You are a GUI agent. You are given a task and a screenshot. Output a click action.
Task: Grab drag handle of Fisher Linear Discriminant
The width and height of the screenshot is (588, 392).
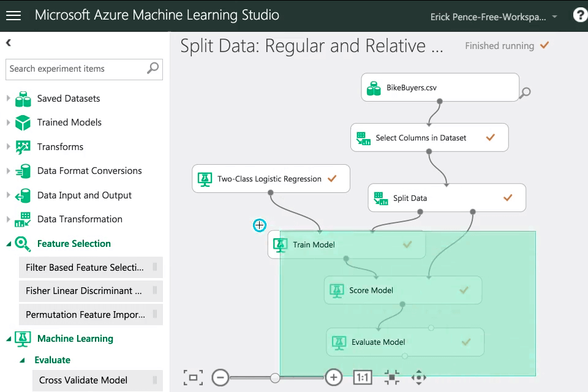click(x=155, y=291)
